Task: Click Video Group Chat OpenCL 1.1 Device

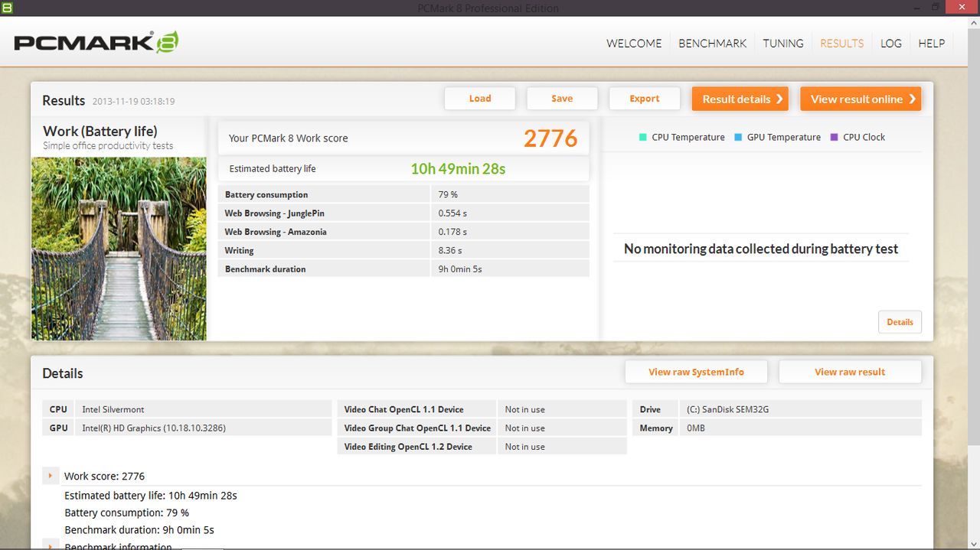Action: [x=417, y=428]
